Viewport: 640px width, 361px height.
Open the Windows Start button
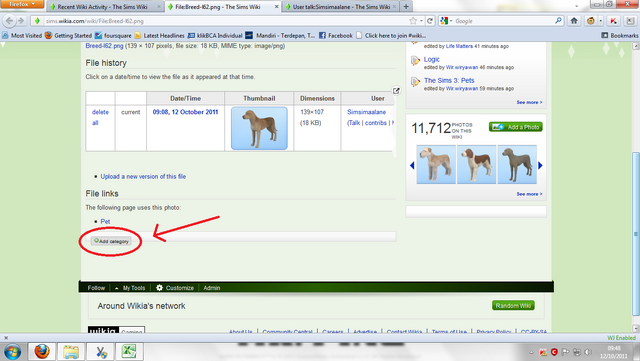[12, 352]
